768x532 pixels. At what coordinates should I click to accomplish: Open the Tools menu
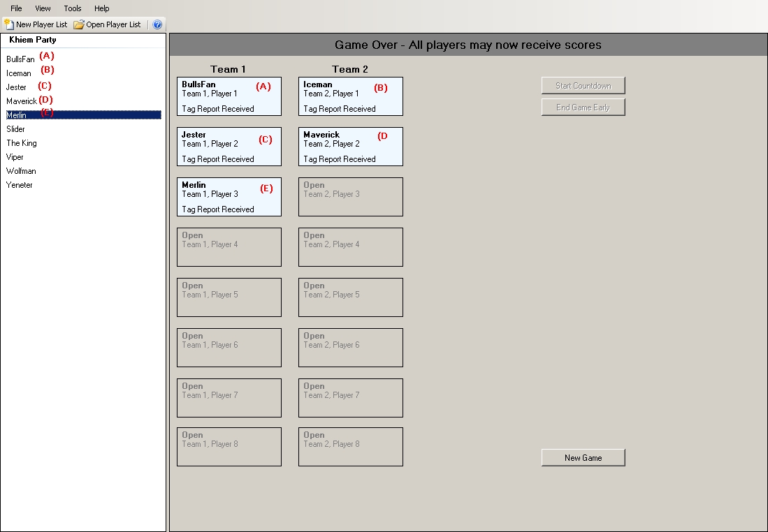click(73, 8)
